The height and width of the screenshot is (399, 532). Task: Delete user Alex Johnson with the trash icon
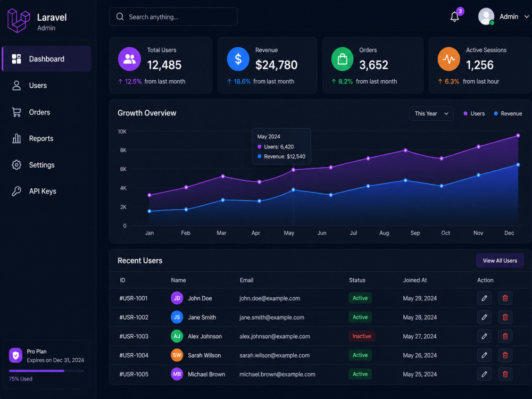505,336
